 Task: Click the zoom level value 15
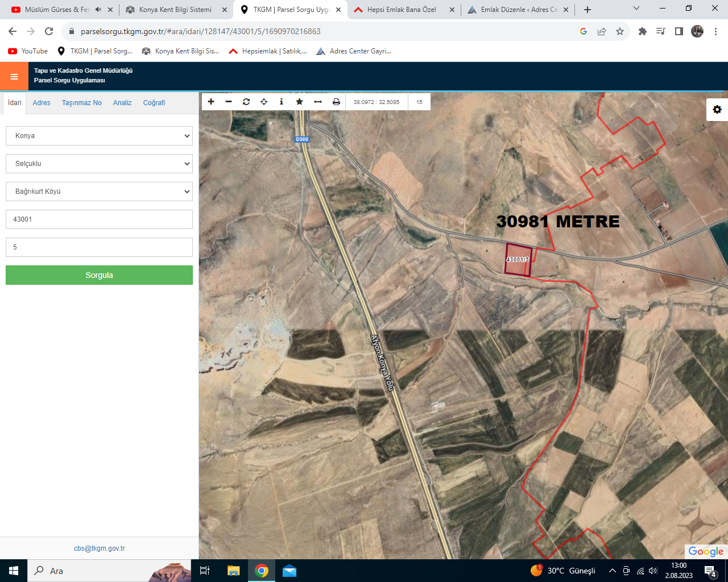419,102
